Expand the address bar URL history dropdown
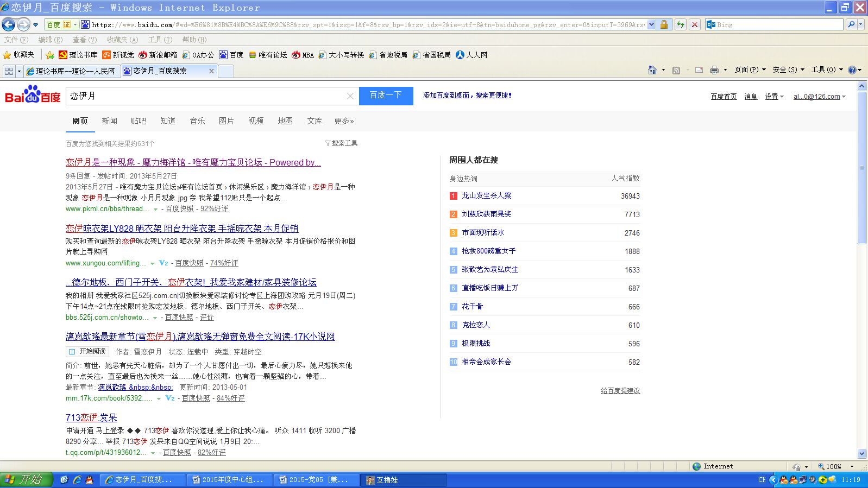The height and width of the screenshot is (488, 868). coord(651,24)
